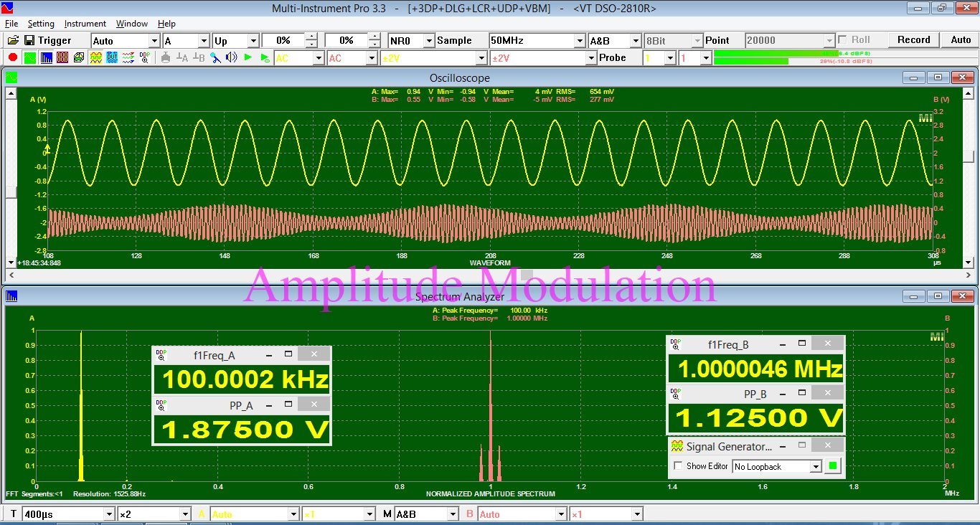Open the No Loopback dropdown
This screenshot has width=980, height=525.
pyautogui.click(x=815, y=467)
